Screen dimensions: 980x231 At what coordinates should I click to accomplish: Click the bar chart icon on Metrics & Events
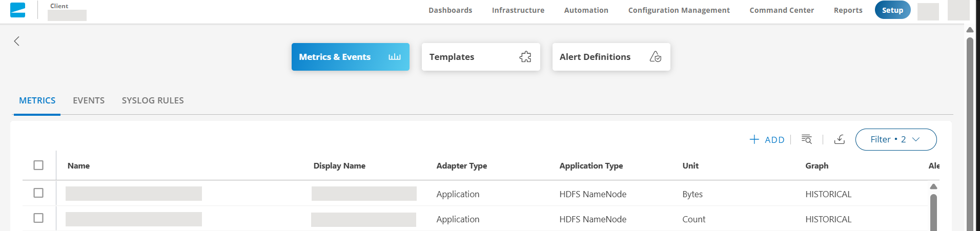click(394, 57)
